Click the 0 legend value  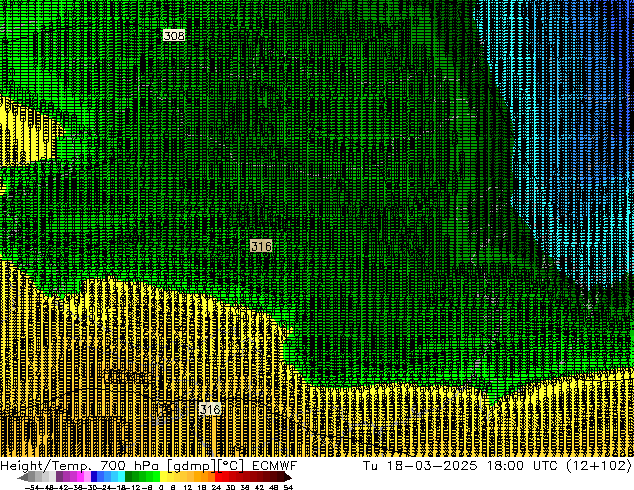[161, 487]
